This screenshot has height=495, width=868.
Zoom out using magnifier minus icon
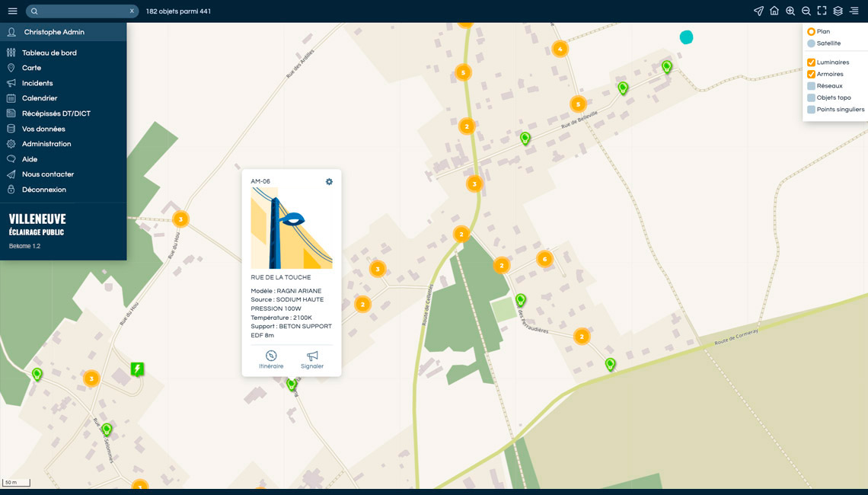806,11
